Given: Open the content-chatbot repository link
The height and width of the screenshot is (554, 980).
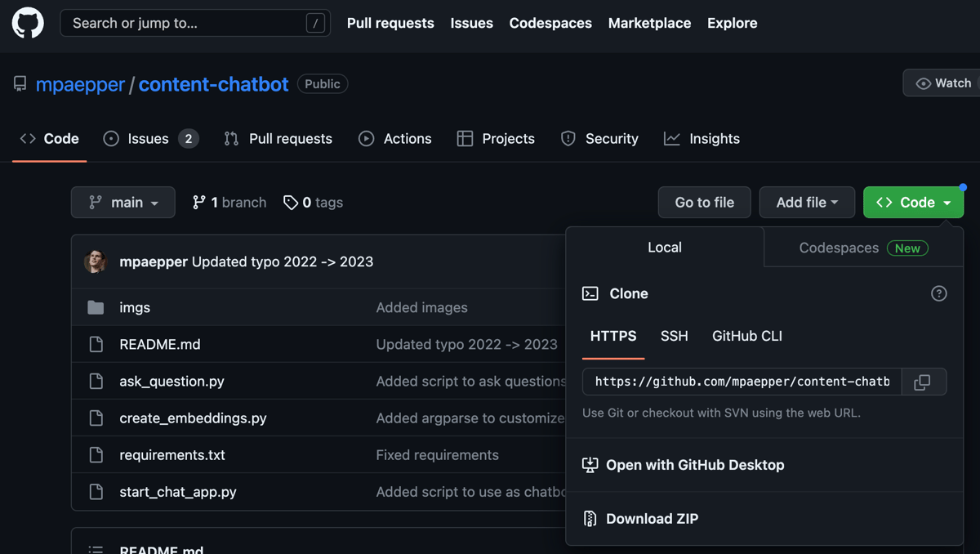Looking at the screenshot, I should point(213,84).
